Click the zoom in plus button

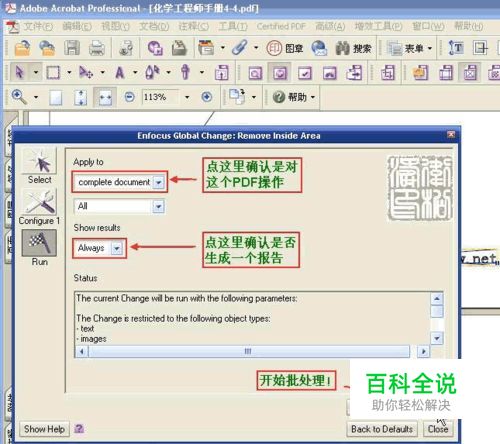[x=207, y=97]
